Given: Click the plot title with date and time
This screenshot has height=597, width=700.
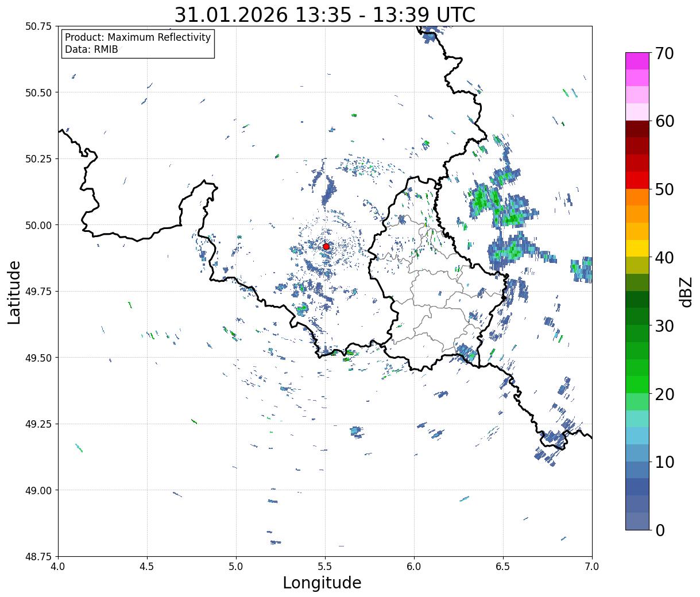Looking at the screenshot, I should tap(325, 14).
